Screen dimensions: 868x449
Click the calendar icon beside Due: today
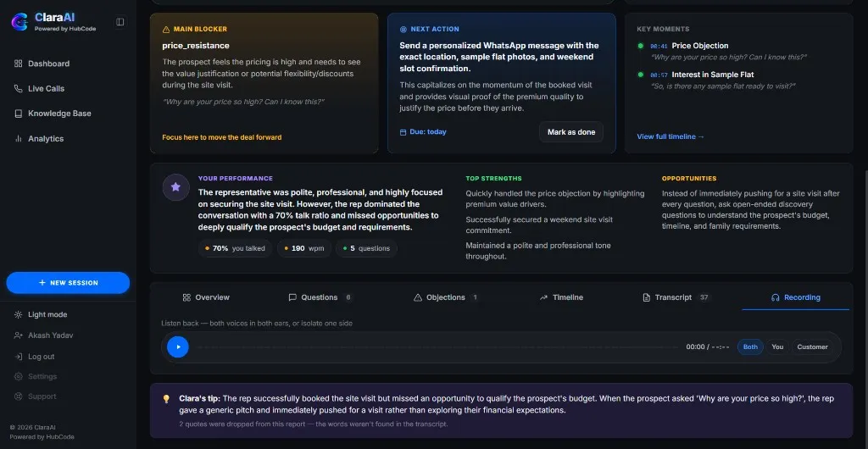(x=403, y=132)
